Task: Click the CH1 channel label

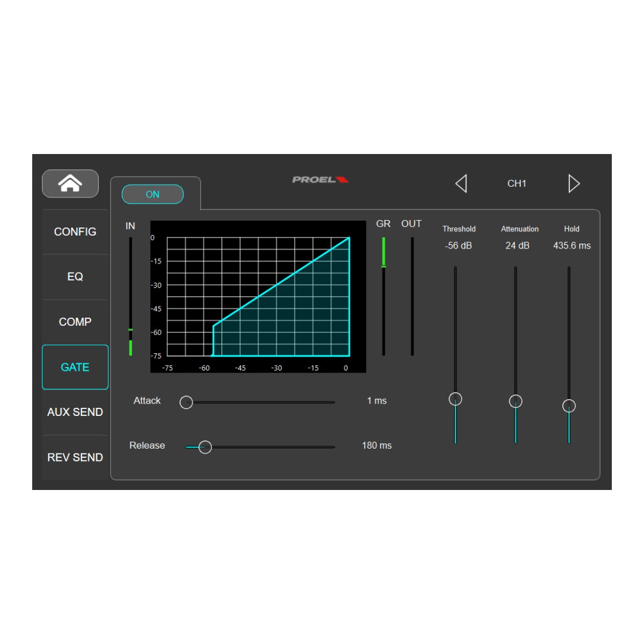Action: (x=517, y=184)
